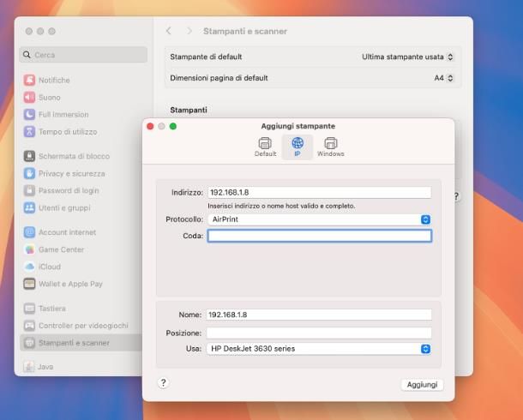The width and height of the screenshot is (523, 420).
Task: Open Privacy e sicurezza settings
Action: point(70,173)
